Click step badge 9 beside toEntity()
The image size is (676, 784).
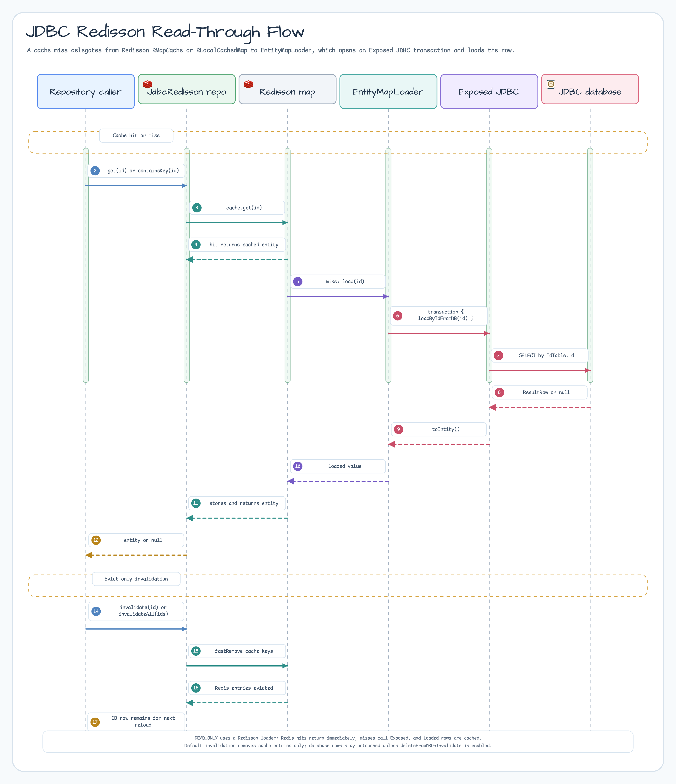tap(399, 429)
